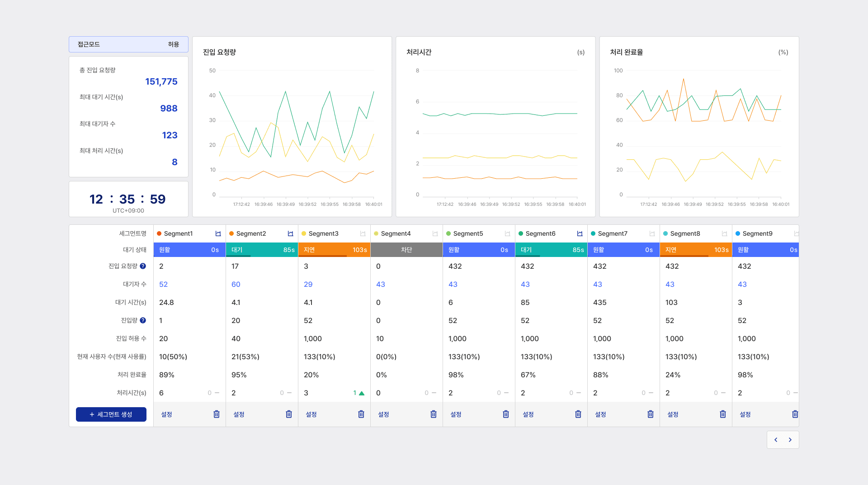Image resolution: width=868 pixels, height=485 pixels.
Task: Click 세그먼트 생성 button
Action: 111,414
